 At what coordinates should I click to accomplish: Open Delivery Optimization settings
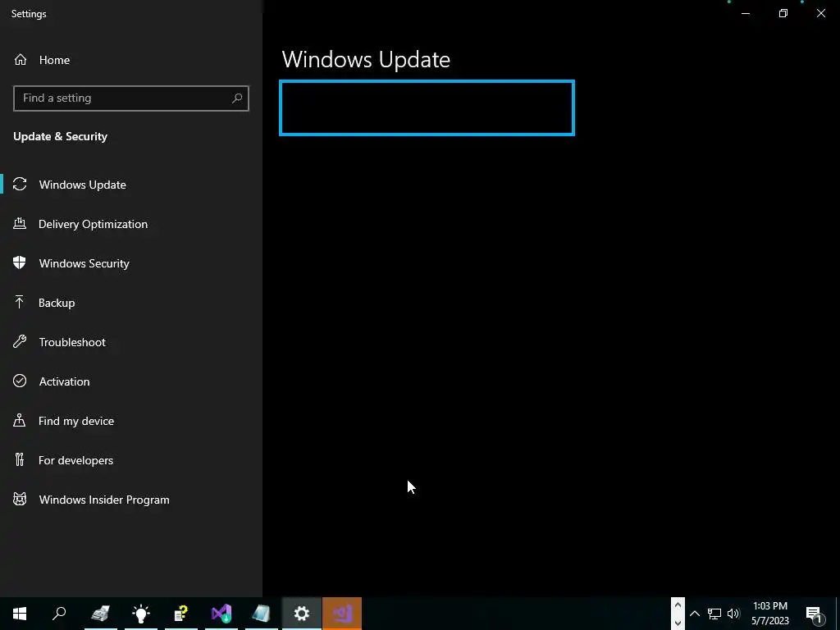coord(131,224)
